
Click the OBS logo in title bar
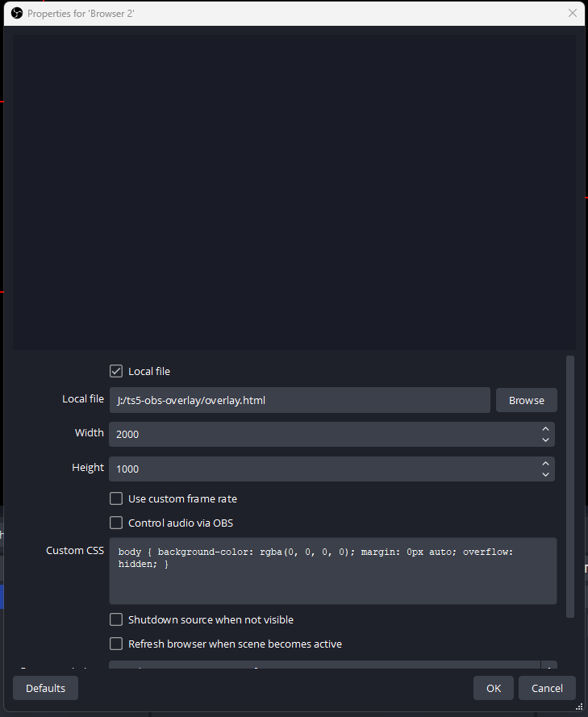click(17, 13)
